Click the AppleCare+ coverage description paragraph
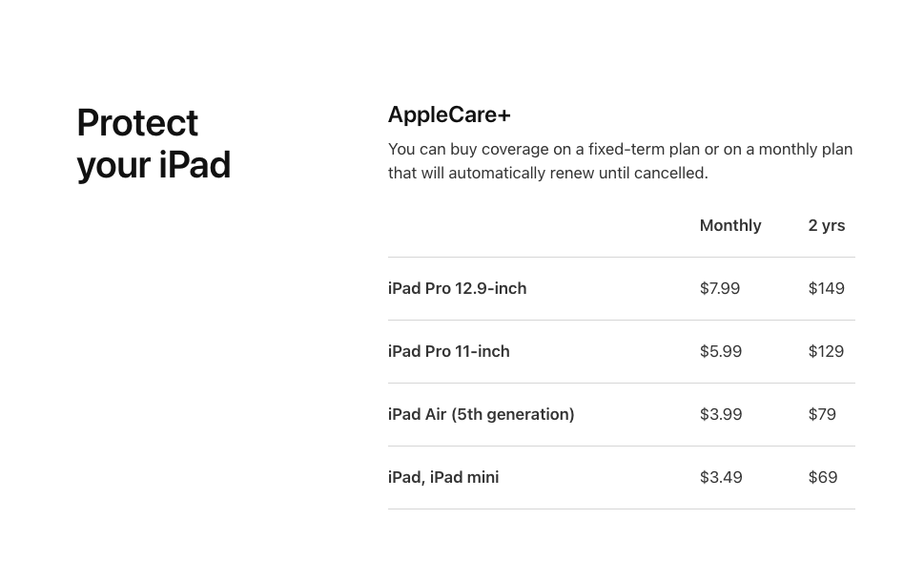Screen dimensions: 924x561 [x=620, y=160]
